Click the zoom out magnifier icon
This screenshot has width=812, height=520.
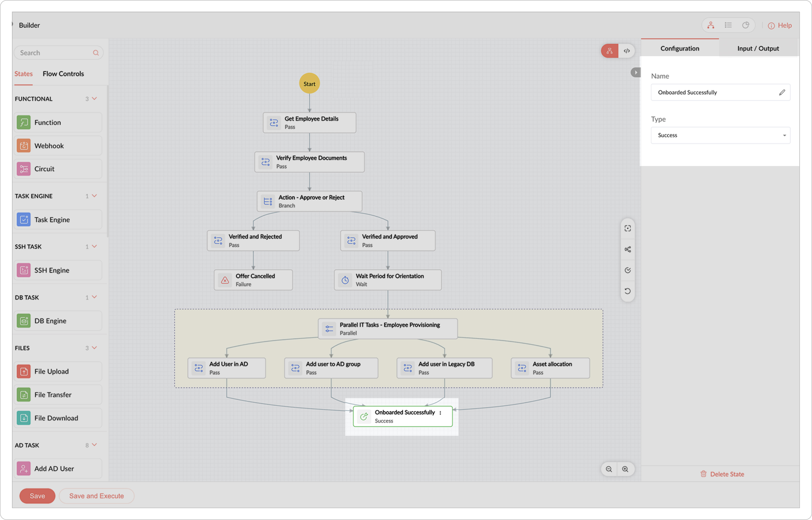point(609,469)
